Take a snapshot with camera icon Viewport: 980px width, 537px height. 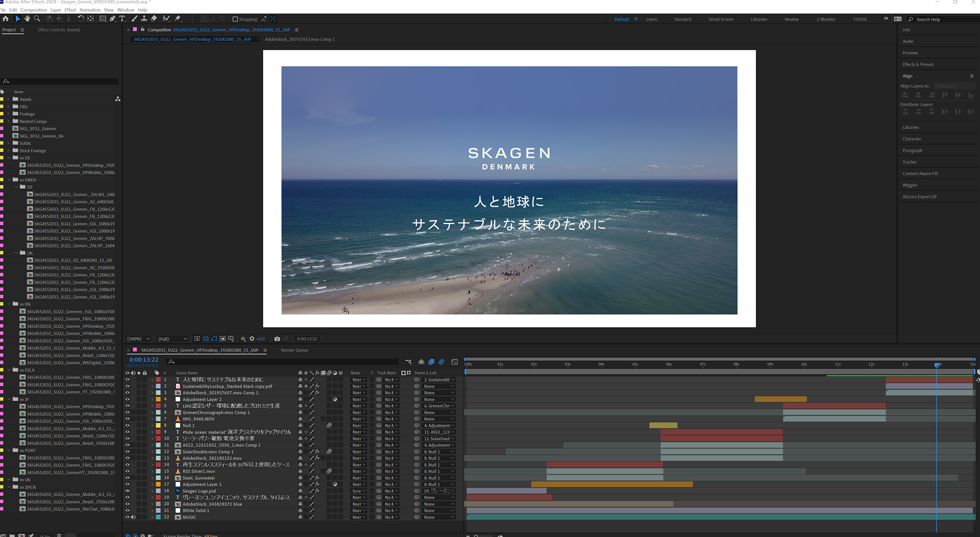click(x=277, y=339)
